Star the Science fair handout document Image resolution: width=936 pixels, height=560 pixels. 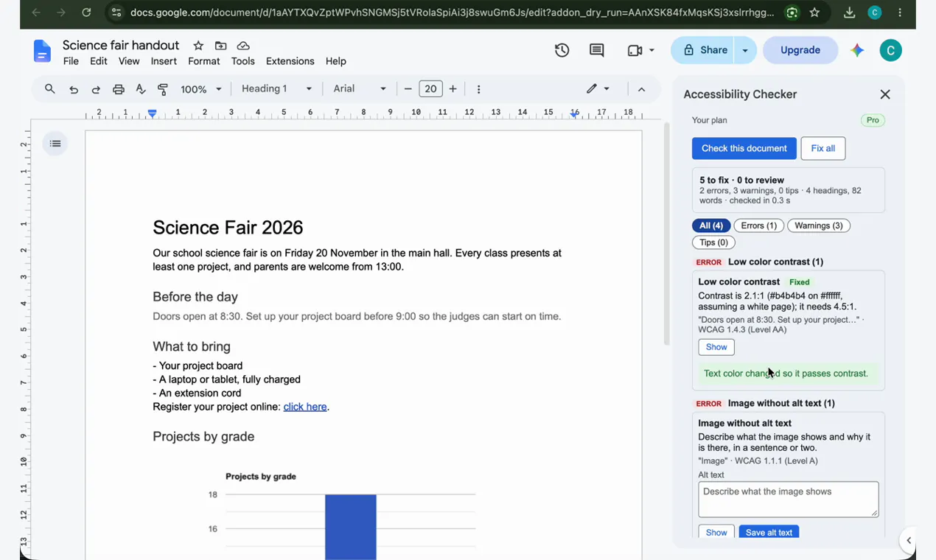tap(198, 46)
